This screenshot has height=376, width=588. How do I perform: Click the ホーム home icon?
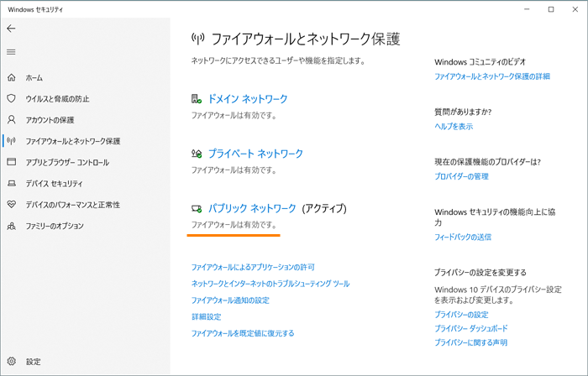pos(11,77)
